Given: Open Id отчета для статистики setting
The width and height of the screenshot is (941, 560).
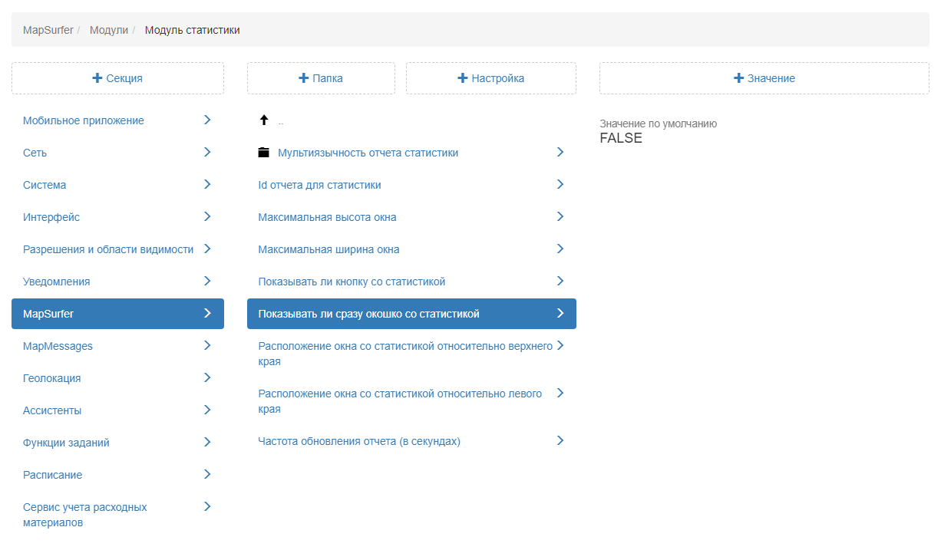Looking at the screenshot, I should pos(411,185).
